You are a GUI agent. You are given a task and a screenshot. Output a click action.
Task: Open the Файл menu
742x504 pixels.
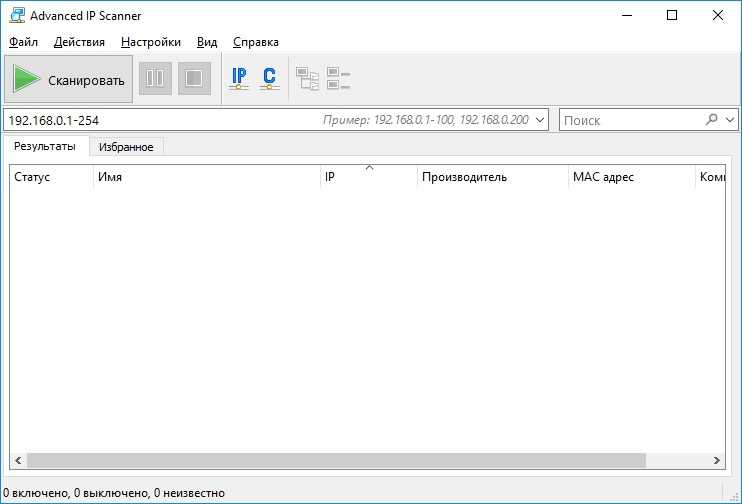click(23, 42)
